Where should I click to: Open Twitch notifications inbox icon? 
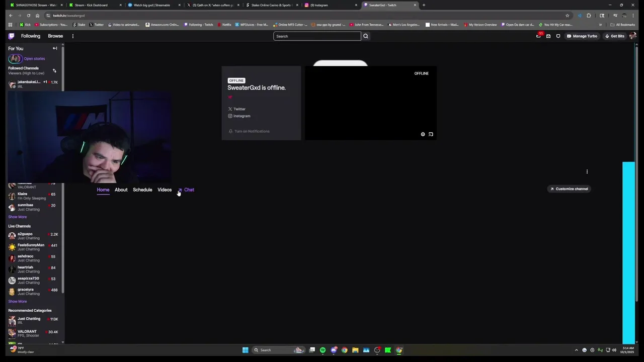548,36
